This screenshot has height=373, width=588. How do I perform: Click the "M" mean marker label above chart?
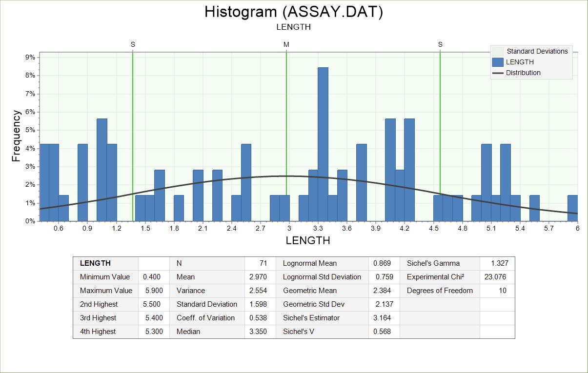click(286, 44)
